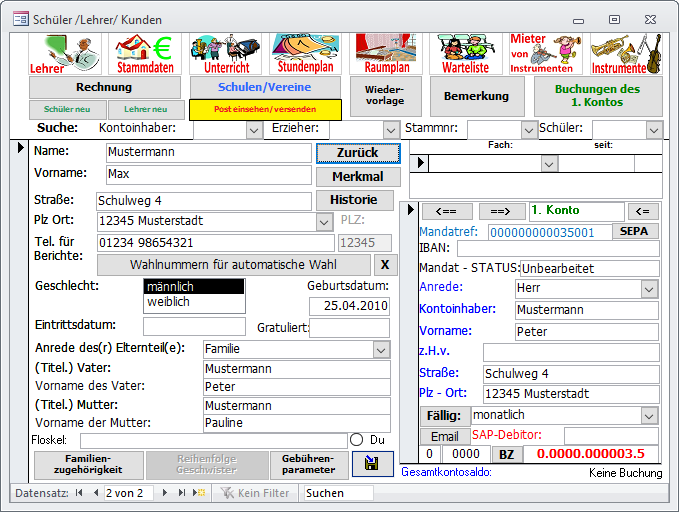Viewport: 679px width, 512px height.
Task: Click the Warteliste icon
Action: (465, 54)
